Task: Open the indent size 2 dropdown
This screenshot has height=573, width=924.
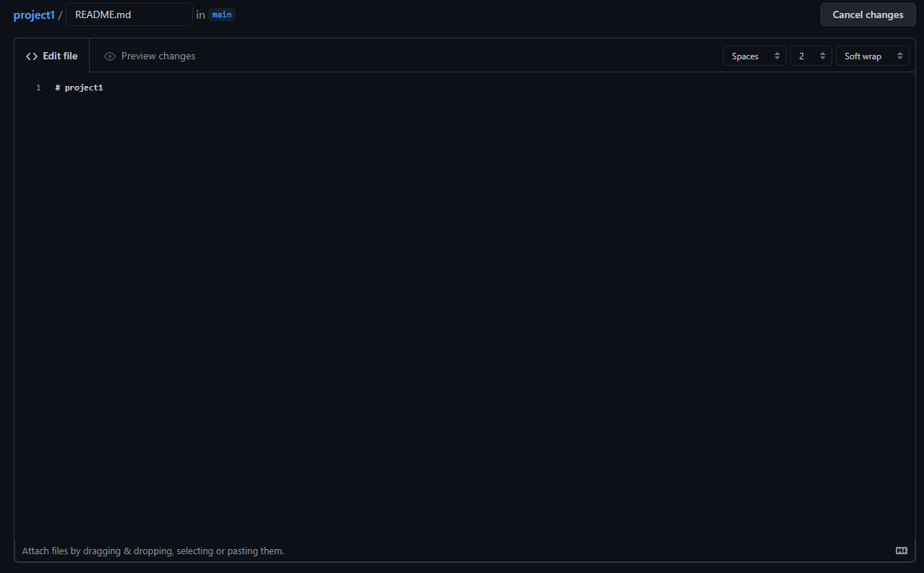Action: (x=810, y=56)
